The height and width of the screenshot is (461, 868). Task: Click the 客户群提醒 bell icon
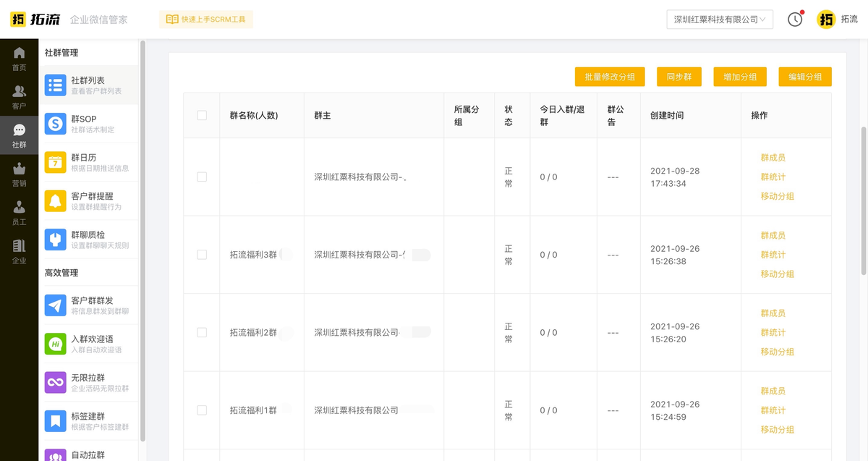55,202
